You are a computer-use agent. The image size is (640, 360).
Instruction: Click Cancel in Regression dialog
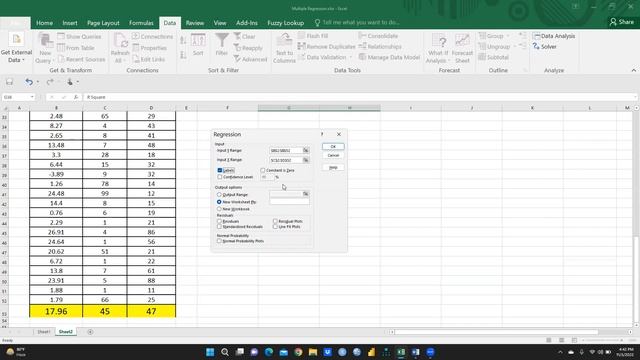coord(333,156)
